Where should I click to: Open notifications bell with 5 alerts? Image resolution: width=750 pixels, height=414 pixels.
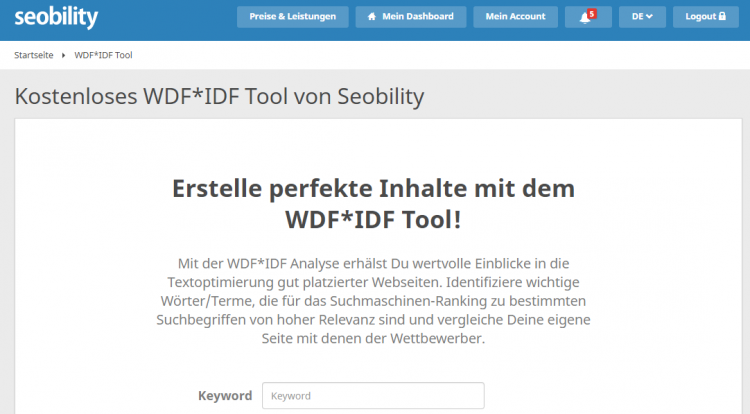coord(588,17)
